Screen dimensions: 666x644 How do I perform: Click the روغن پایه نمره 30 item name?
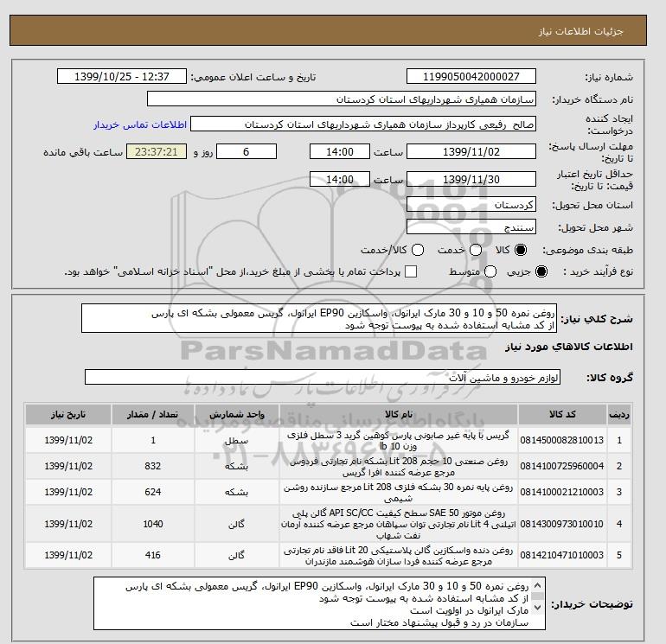click(399, 493)
